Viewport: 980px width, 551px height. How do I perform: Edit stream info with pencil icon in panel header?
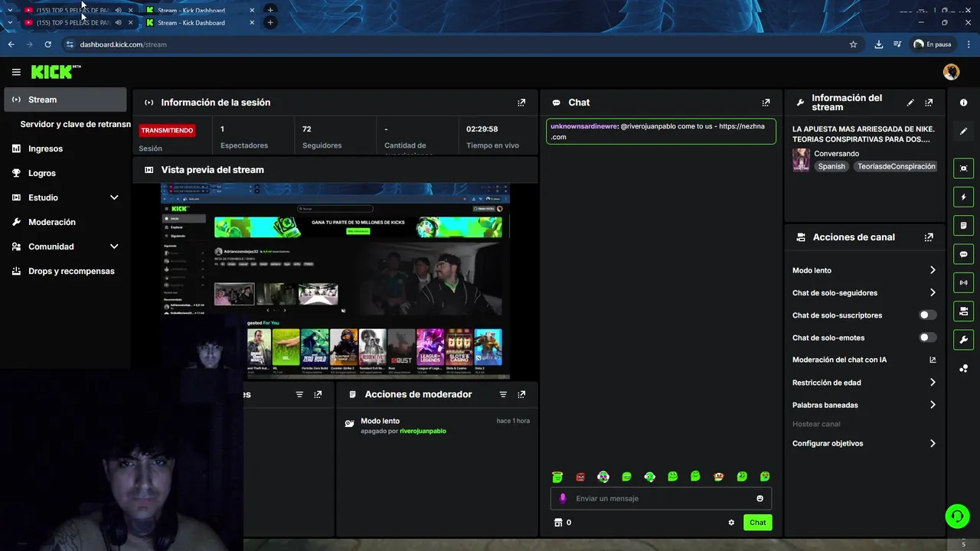(910, 103)
